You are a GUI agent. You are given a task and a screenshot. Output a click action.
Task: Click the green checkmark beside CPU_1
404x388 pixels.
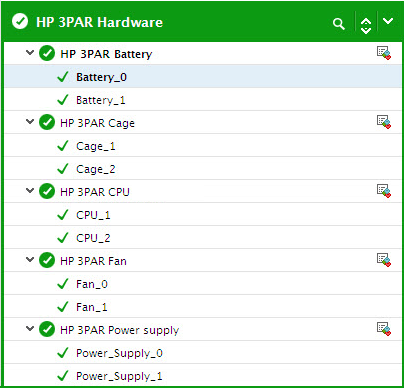[63, 215]
